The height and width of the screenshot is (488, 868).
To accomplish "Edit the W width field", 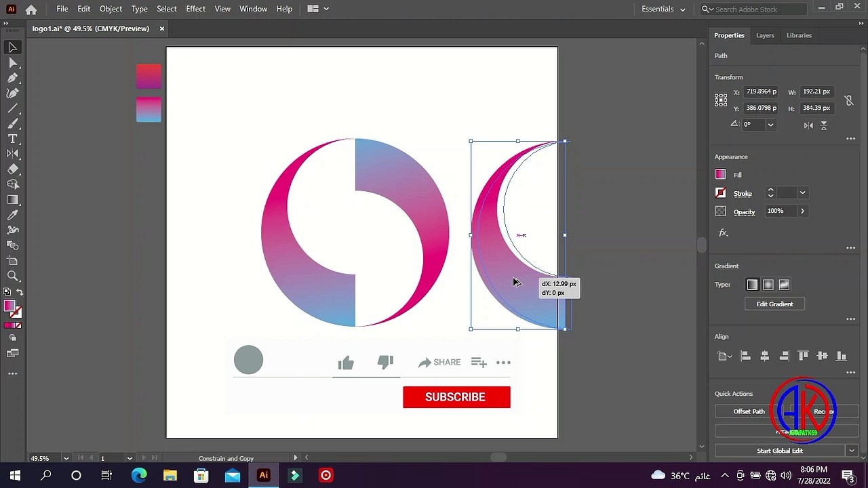I will click(816, 91).
